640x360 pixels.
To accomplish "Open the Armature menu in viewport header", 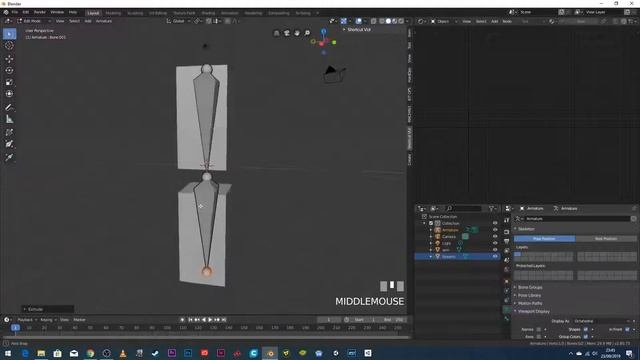I will (x=104, y=21).
